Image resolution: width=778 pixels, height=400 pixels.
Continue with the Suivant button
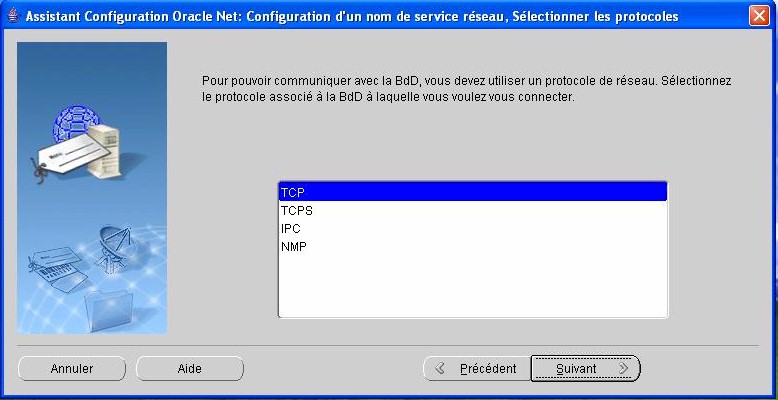coord(585,369)
